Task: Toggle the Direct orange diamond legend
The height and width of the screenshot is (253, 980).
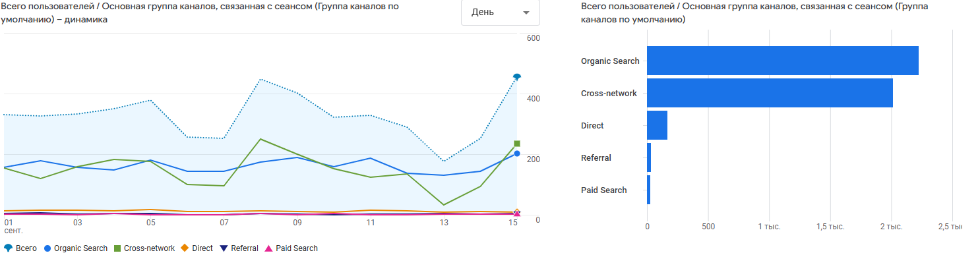Action: pos(185,248)
